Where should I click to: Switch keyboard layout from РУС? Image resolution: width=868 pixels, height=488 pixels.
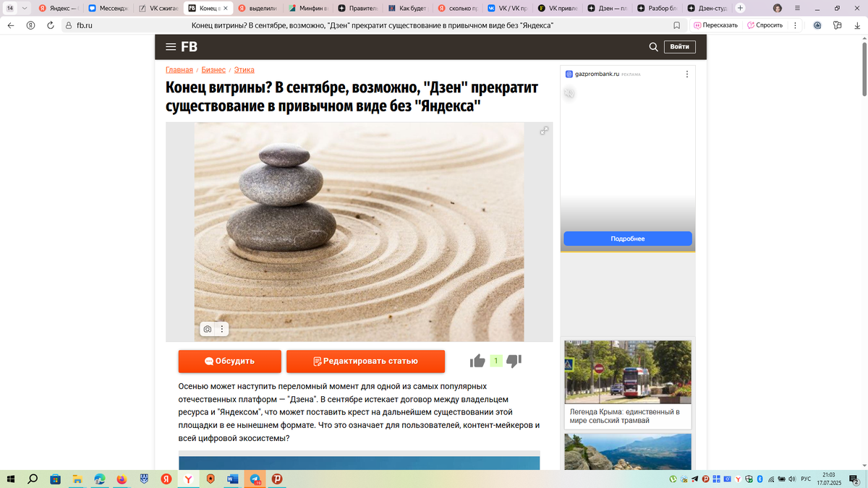click(x=807, y=479)
